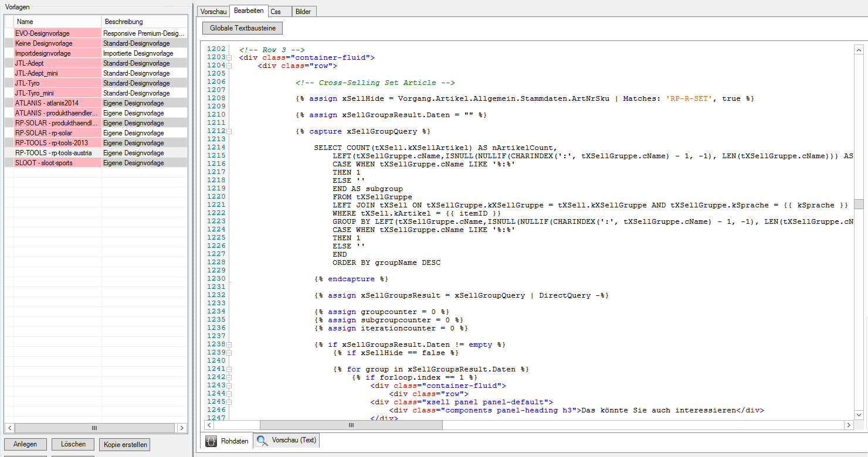
Task: Collapse the if block fold at line 1238
Action: [x=229, y=345]
